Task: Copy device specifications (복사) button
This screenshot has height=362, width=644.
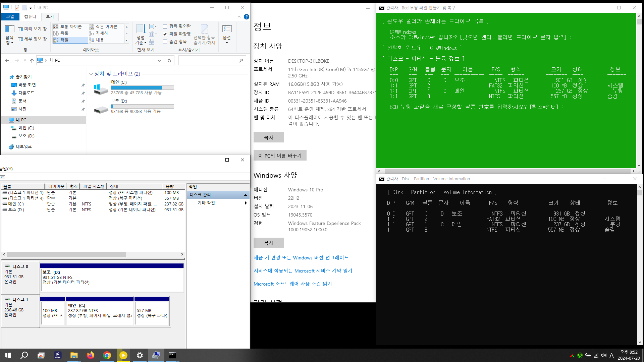Action: click(269, 137)
